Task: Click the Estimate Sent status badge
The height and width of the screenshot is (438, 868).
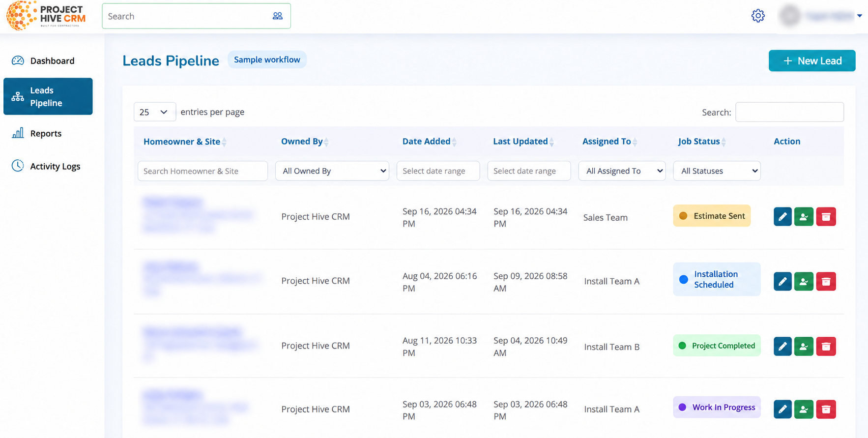Action: click(712, 216)
